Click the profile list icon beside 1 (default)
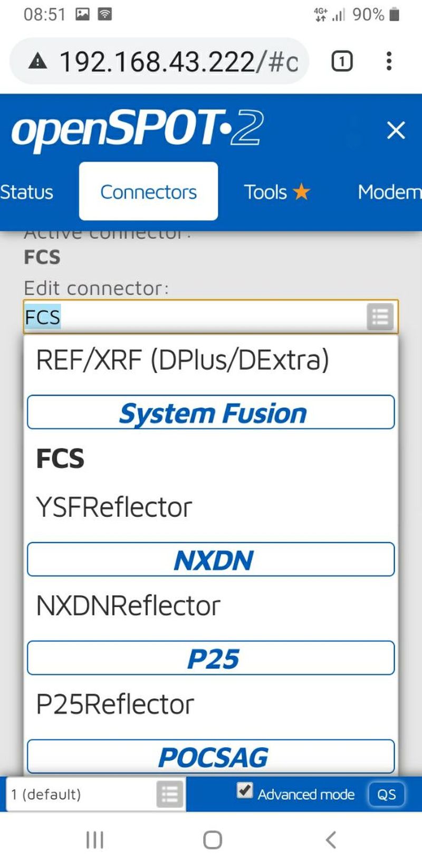Screen dimensions: 422x868 click(170, 794)
